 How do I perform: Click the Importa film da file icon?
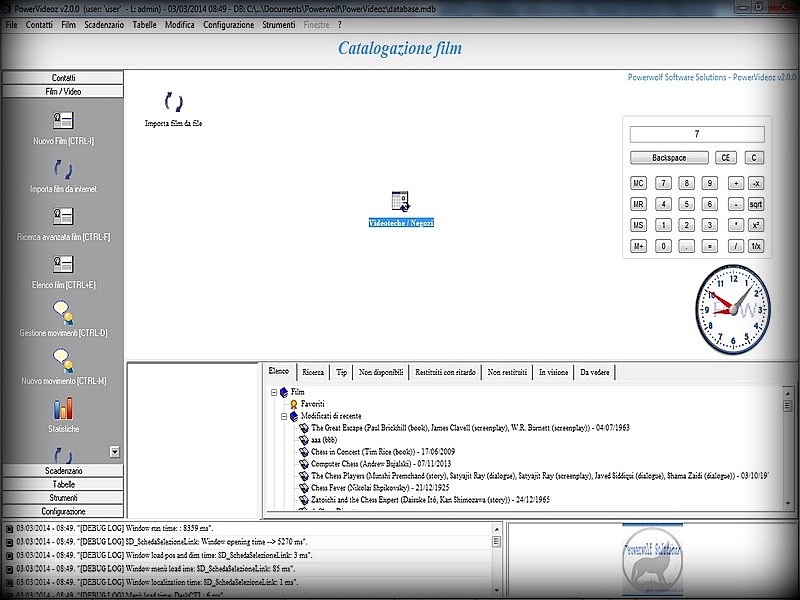coord(173,102)
